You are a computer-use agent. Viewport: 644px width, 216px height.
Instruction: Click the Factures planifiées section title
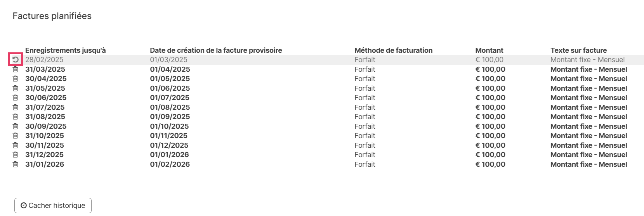click(52, 16)
